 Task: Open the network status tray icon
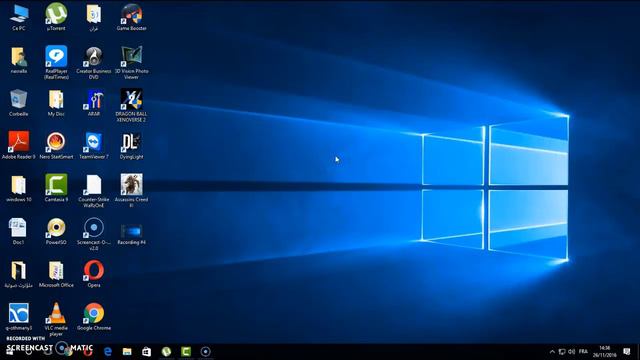click(x=562, y=351)
